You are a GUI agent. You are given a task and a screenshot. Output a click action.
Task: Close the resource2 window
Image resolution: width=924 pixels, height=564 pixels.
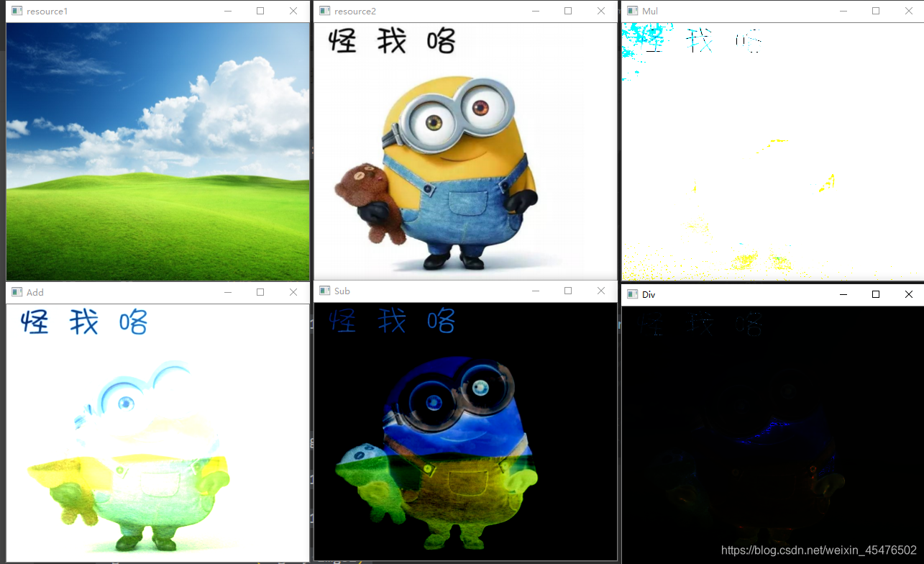tap(601, 12)
